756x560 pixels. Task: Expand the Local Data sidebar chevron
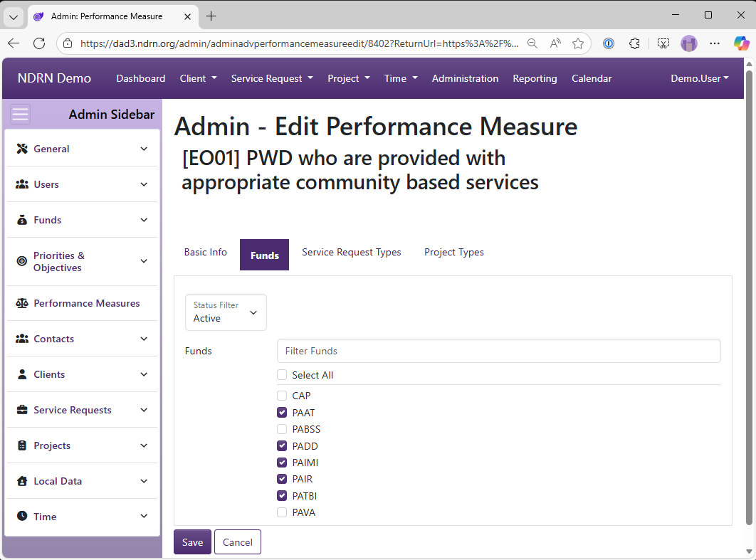(x=144, y=481)
